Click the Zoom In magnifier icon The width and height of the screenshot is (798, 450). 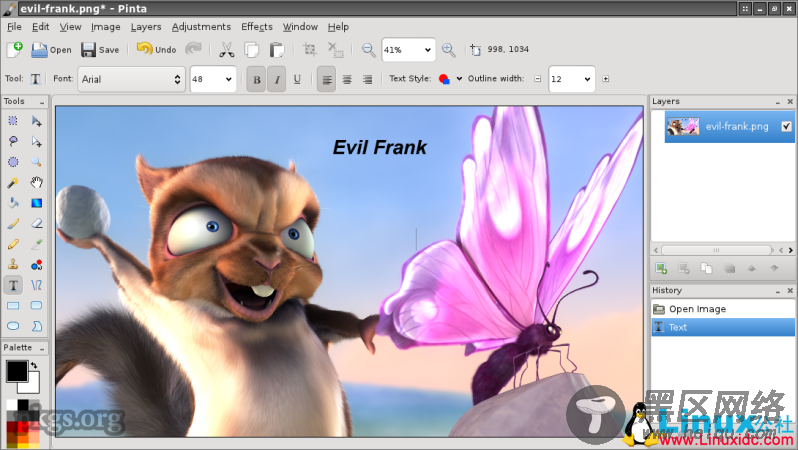[448, 49]
